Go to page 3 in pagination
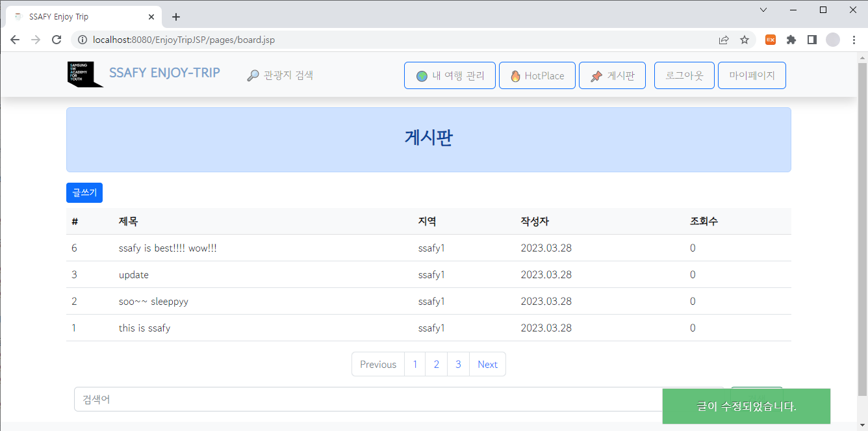The image size is (868, 431). [458, 364]
